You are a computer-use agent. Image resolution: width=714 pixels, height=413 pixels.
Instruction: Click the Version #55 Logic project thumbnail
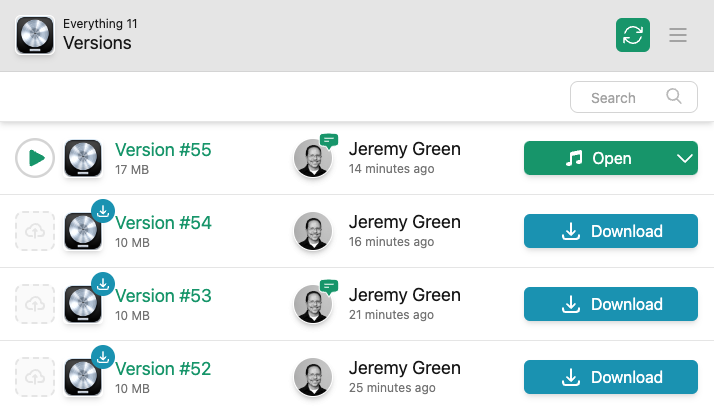(x=82, y=158)
